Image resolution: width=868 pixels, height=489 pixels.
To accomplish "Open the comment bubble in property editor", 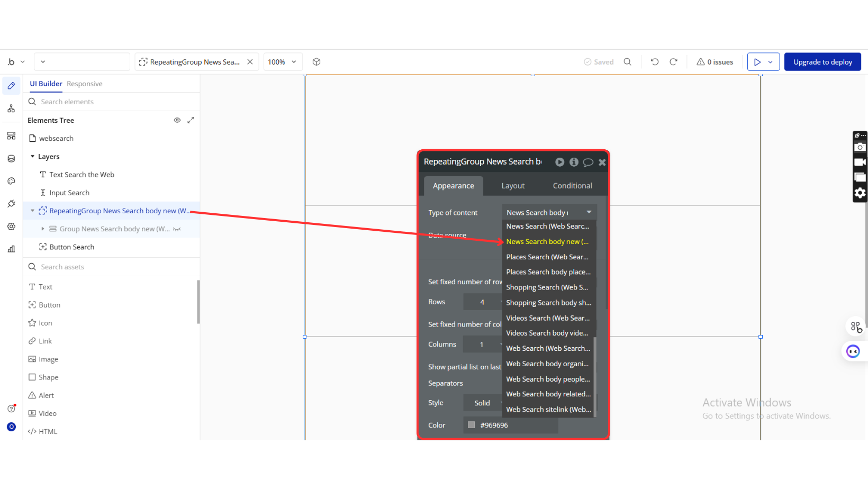I will [x=588, y=162].
